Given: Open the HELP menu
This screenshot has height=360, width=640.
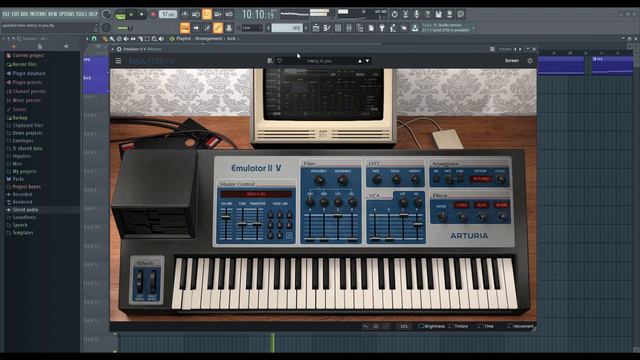Looking at the screenshot, I should click(93, 14).
